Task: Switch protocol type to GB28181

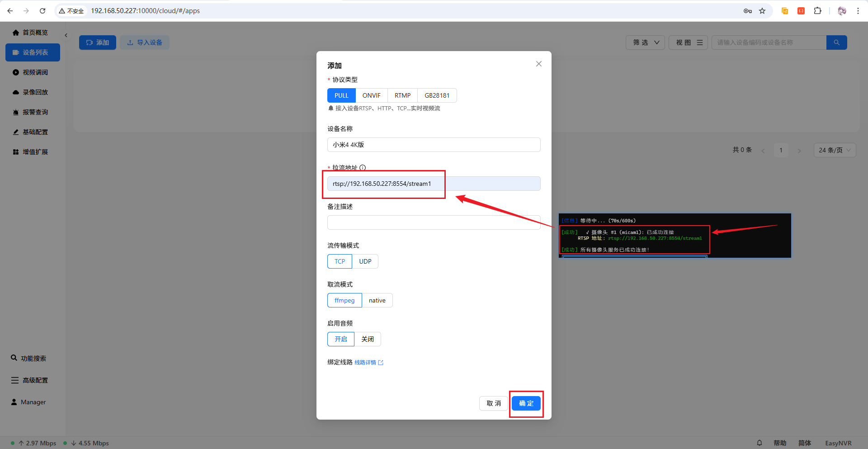Action: (x=437, y=95)
